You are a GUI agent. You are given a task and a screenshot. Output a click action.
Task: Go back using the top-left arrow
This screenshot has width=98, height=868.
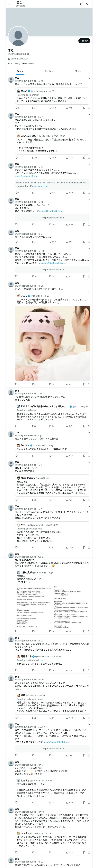[x=9, y=4]
